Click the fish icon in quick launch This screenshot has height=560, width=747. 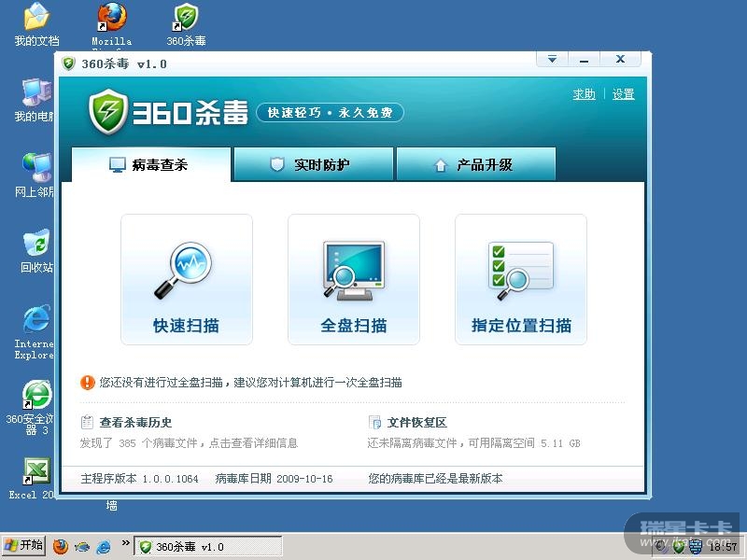82,546
